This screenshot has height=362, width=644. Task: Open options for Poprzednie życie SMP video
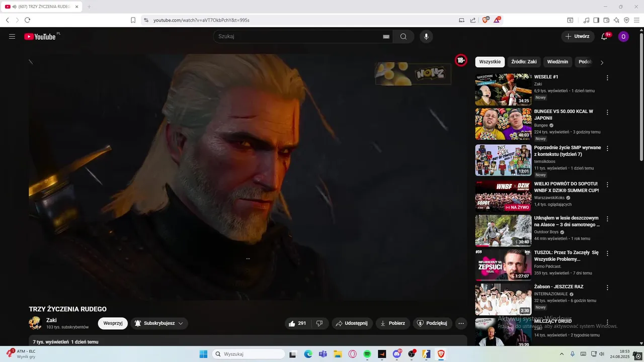click(x=607, y=149)
